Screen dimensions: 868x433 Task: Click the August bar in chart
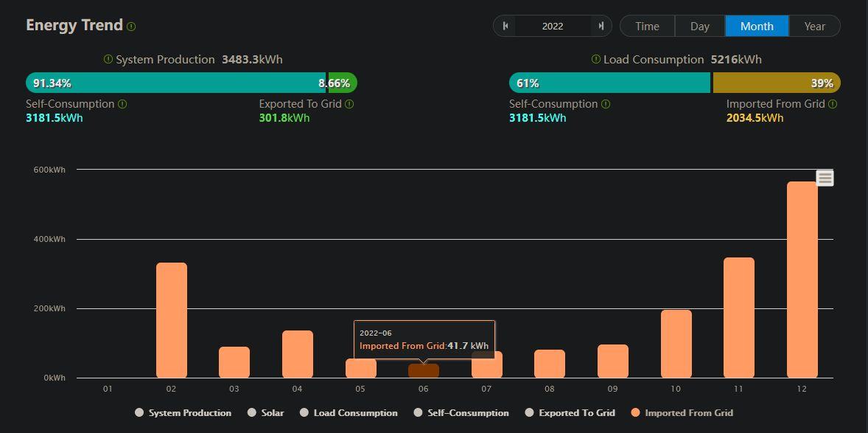[x=550, y=364]
